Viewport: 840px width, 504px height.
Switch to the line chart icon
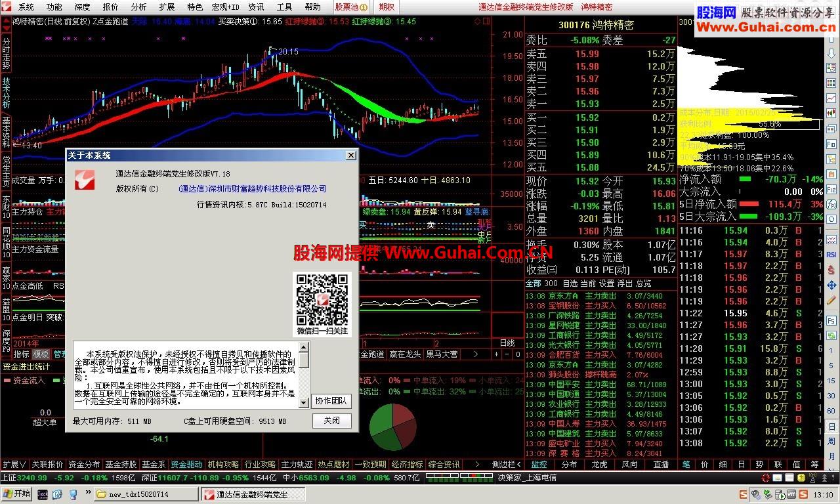831,98
